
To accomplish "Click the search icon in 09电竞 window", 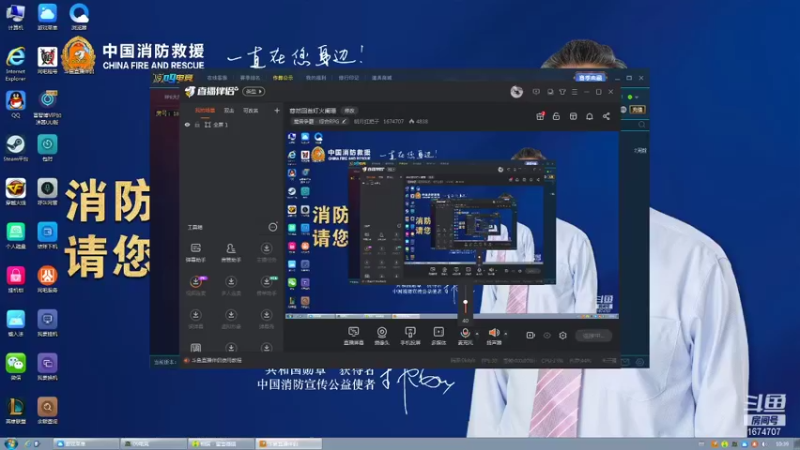I will click(x=641, y=124).
